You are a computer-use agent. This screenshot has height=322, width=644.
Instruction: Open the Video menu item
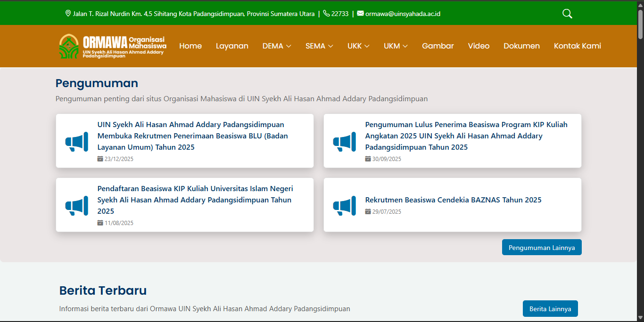[479, 46]
